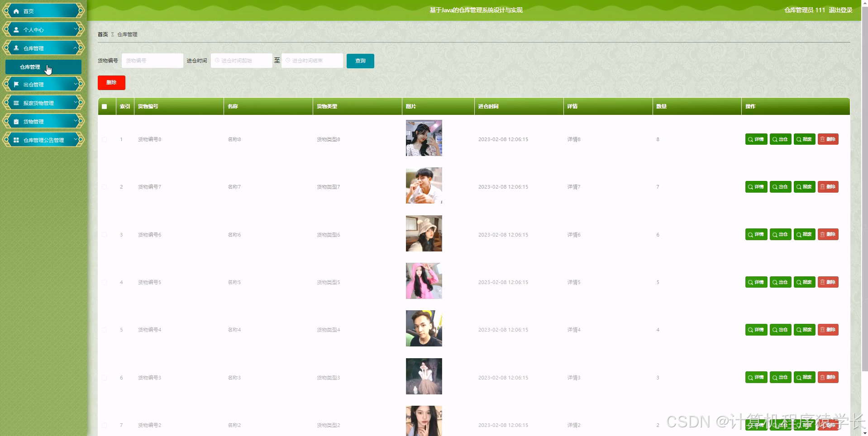The width and height of the screenshot is (868, 436).
Task: Click 出仓 button in 货物编号5 row
Action: pyautogui.click(x=780, y=282)
